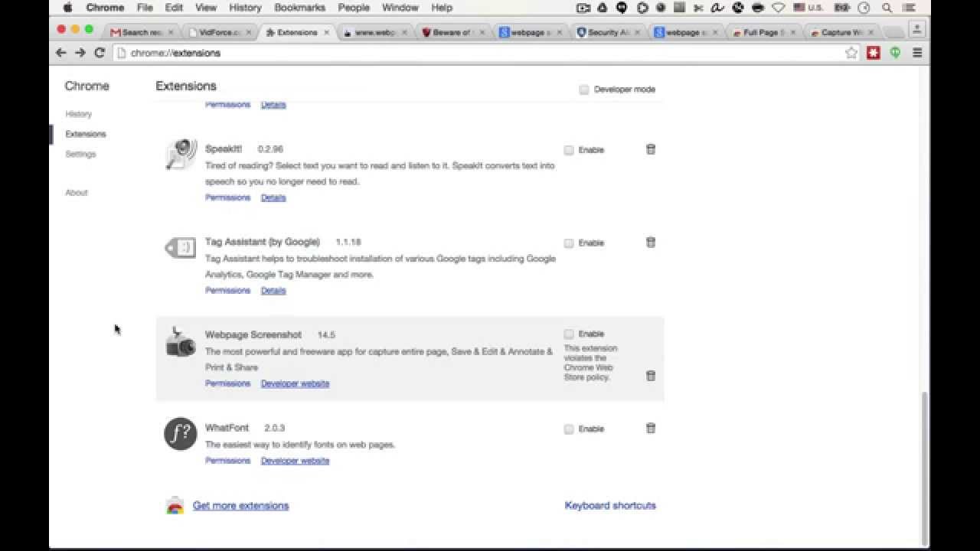Reload the page with the refresh icon
980x551 pixels.
click(100, 53)
